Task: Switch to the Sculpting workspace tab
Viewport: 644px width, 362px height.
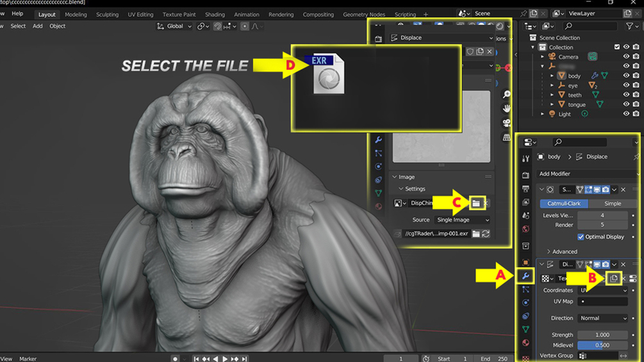Action: coord(107,14)
